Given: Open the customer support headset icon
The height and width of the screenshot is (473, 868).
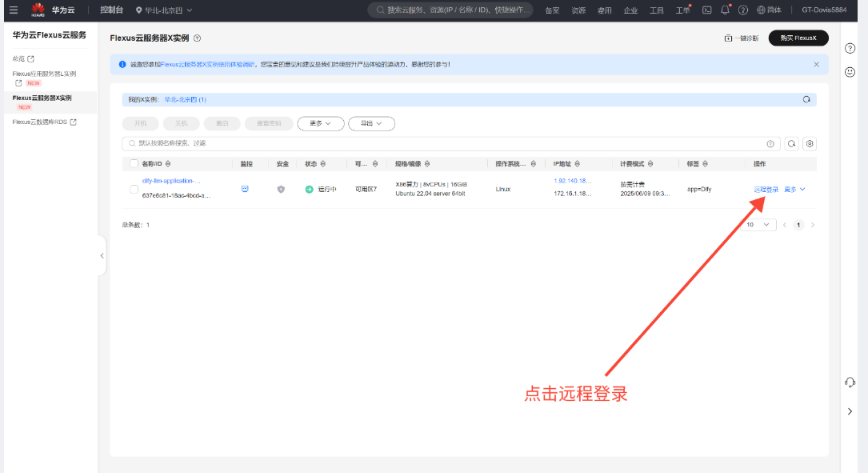Looking at the screenshot, I should pos(850,383).
